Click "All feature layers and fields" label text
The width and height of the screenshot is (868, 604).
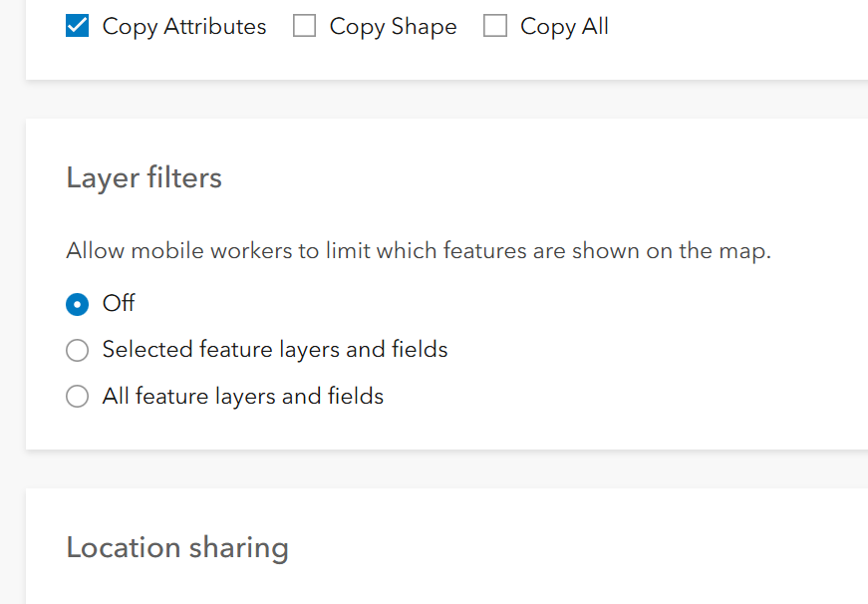click(x=243, y=396)
